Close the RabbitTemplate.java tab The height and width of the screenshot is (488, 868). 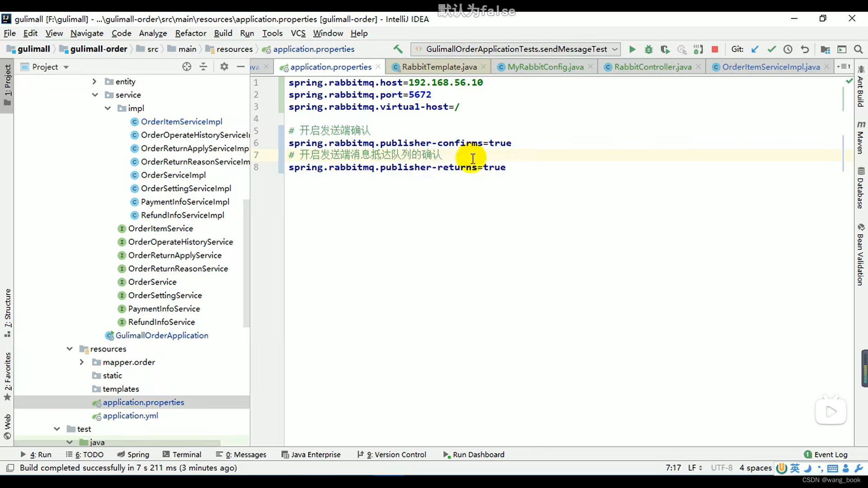pyautogui.click(x=483, y=67)
